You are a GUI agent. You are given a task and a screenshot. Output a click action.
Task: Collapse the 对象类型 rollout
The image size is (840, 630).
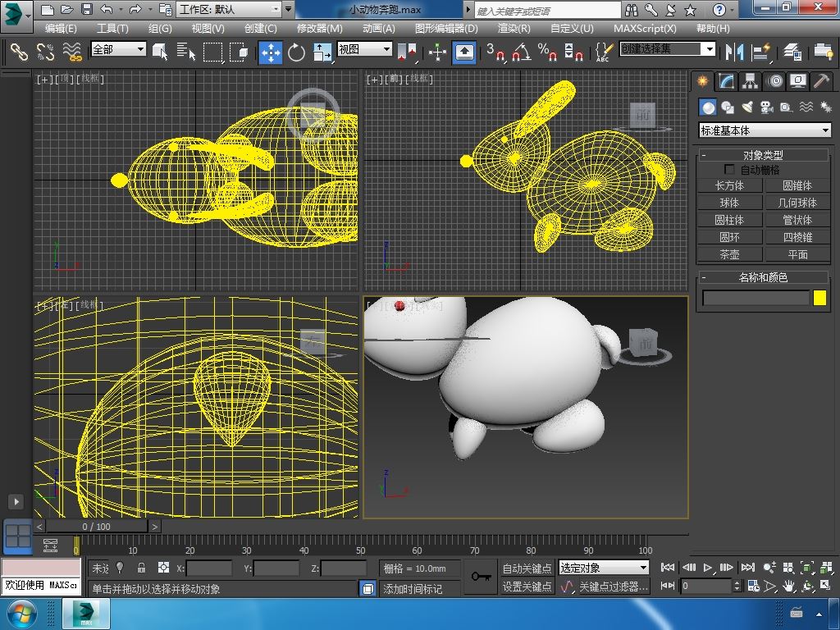click(x=763, y=155)
